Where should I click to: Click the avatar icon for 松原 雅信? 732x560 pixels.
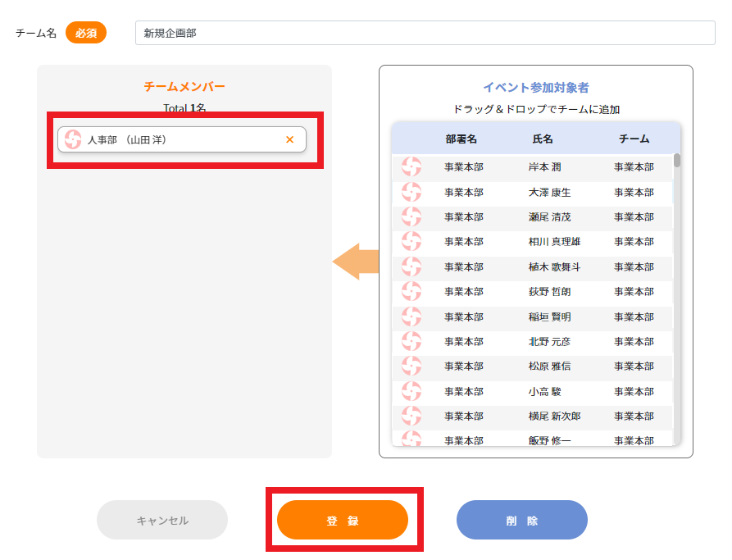point(411,366)
